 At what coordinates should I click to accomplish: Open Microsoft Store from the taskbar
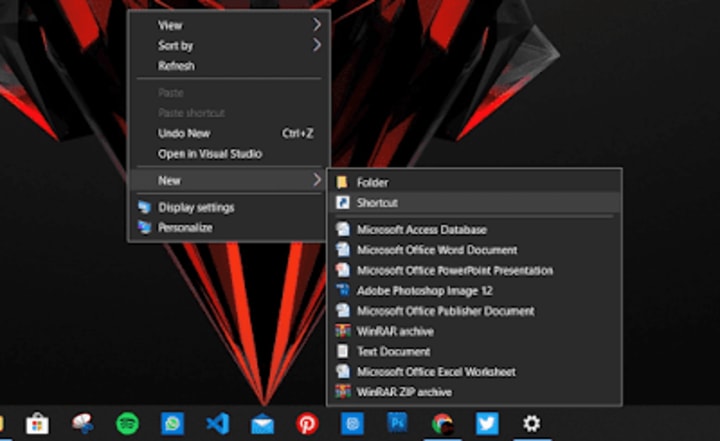37,423
